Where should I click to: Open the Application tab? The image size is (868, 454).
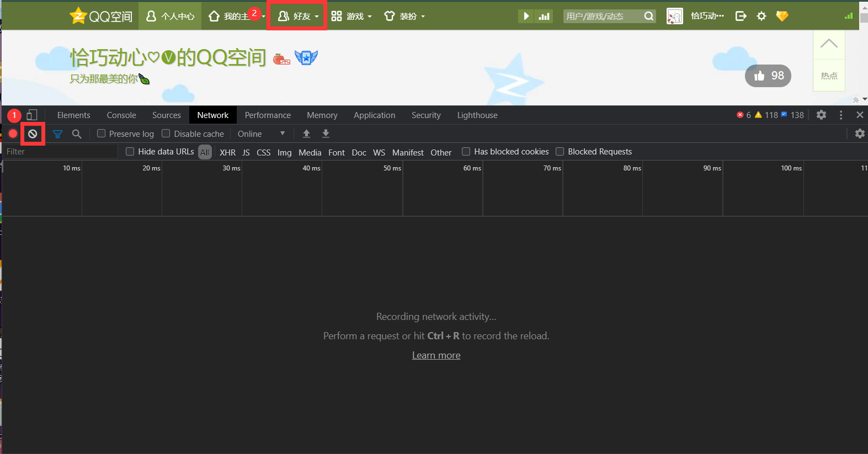point(375,115)
